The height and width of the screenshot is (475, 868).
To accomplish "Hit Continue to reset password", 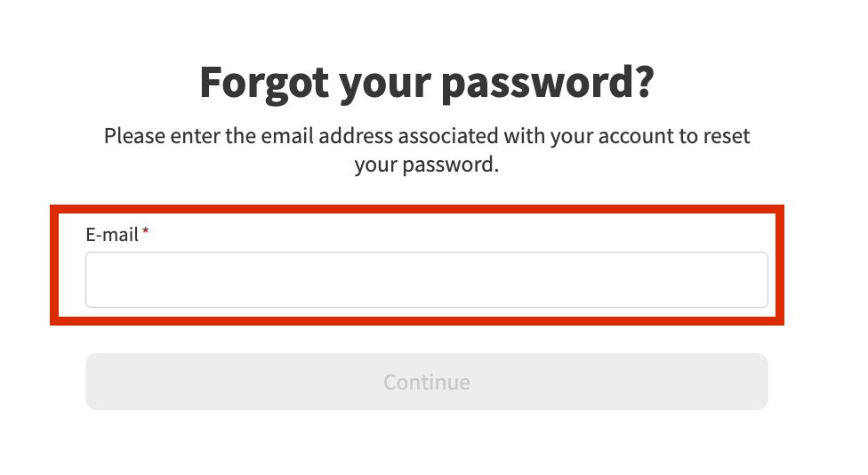I will [x=426, y=382].
